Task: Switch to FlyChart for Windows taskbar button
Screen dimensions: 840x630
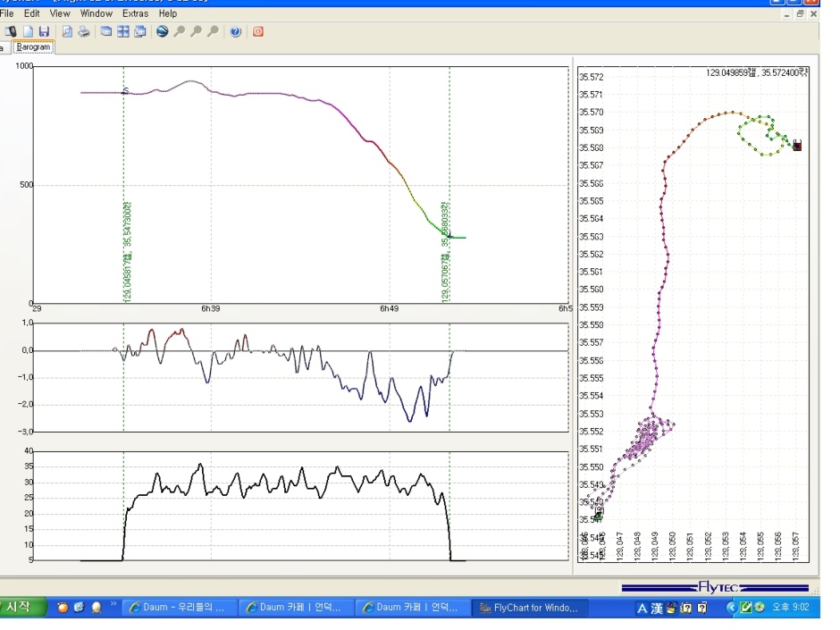Action: [x=530, y=608]
